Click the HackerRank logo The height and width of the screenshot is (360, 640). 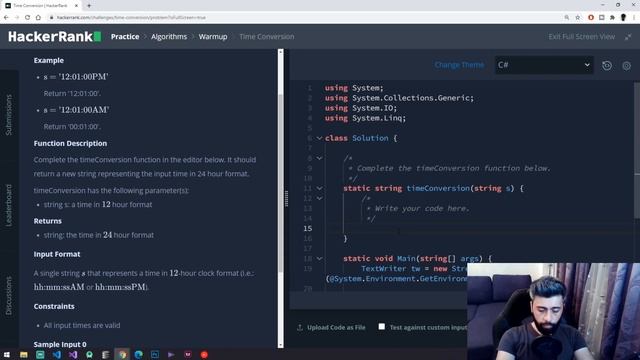click(55, 37)
